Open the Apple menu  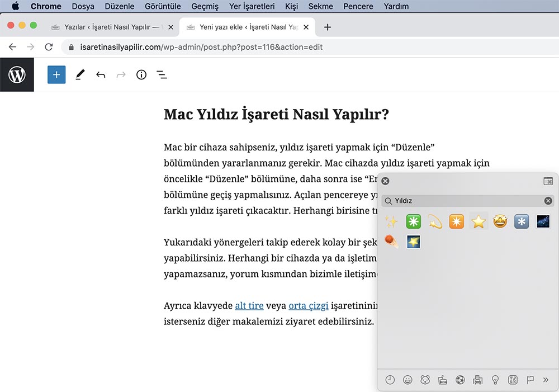point(15,7)
